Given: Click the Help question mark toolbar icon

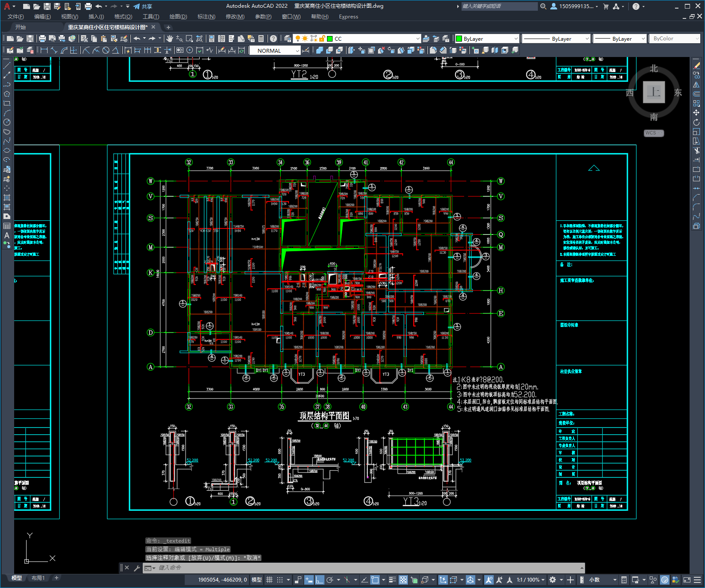Looking at the screenshot, I should click(x=273, y=39).
